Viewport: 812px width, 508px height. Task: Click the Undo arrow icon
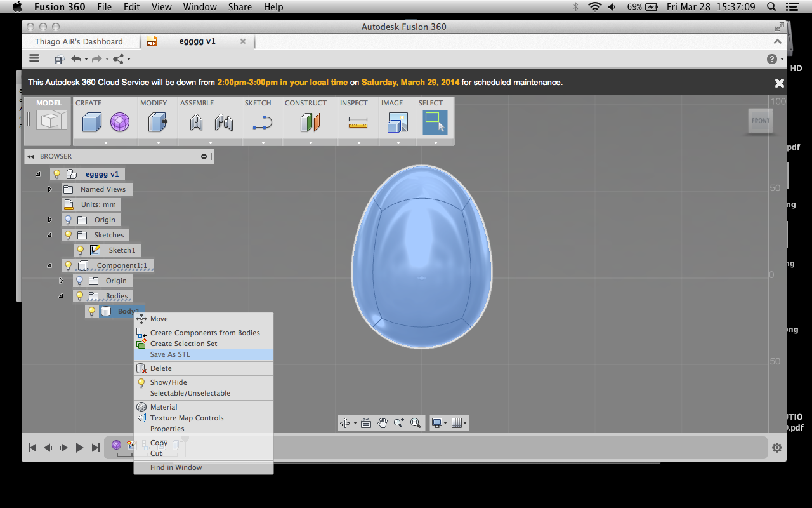tap(76, 59)
